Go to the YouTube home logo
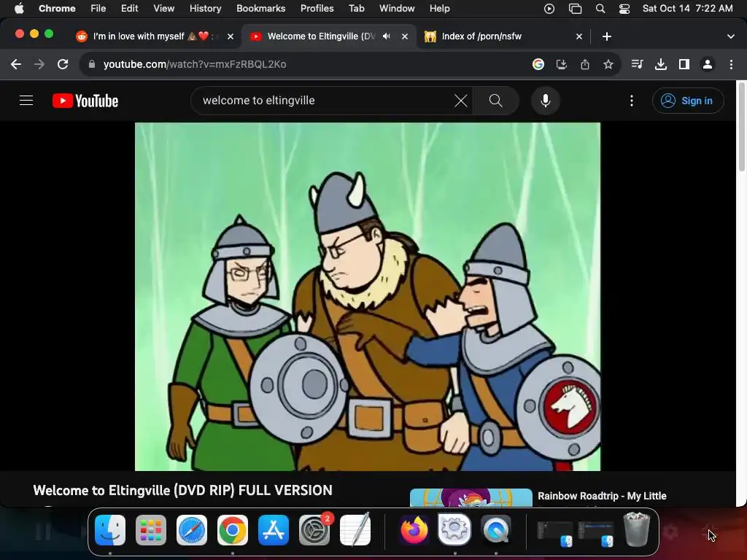 (85, 101)
